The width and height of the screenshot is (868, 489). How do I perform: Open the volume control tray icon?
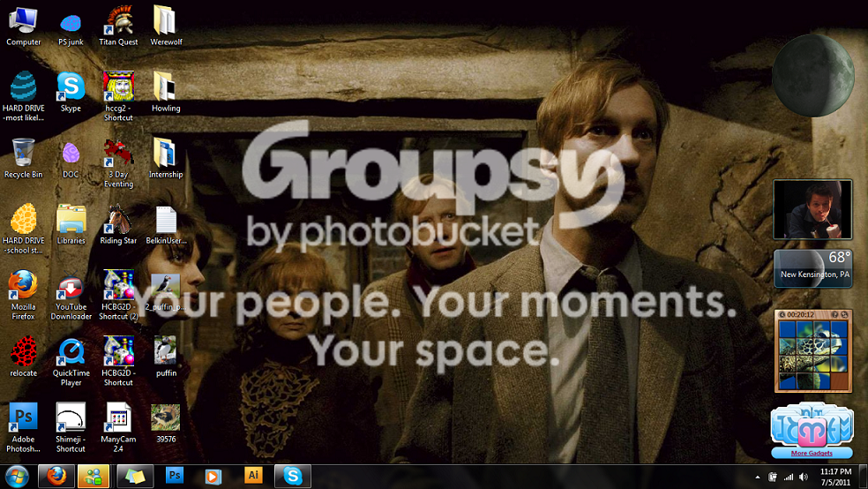(804, 477)
